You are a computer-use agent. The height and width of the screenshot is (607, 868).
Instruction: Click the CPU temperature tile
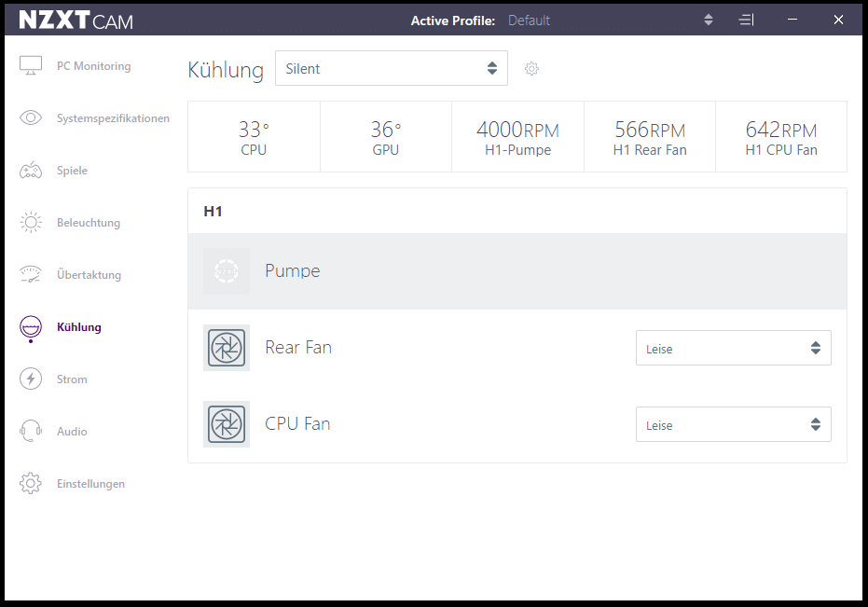[254, 137]
